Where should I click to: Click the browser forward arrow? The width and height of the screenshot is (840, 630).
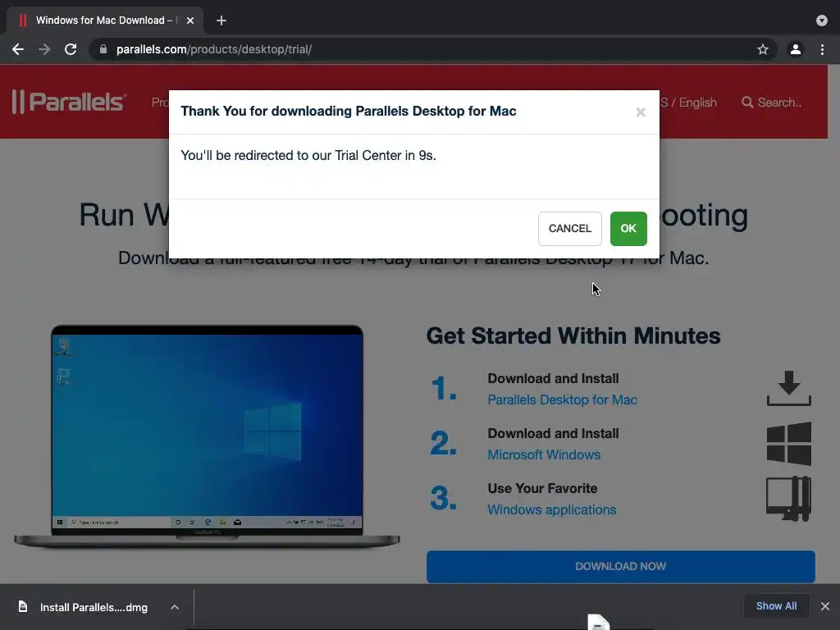pyautogui.click(x=44, y=49)
